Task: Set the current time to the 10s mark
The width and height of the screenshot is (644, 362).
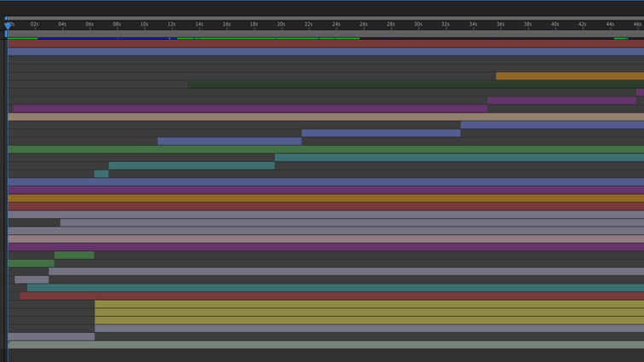Action: 144,24
